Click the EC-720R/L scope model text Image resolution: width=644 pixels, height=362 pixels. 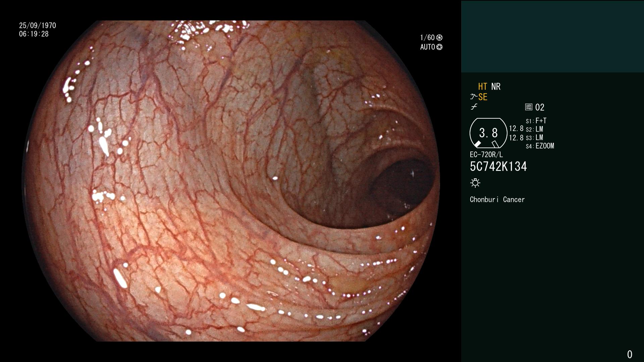486,155
